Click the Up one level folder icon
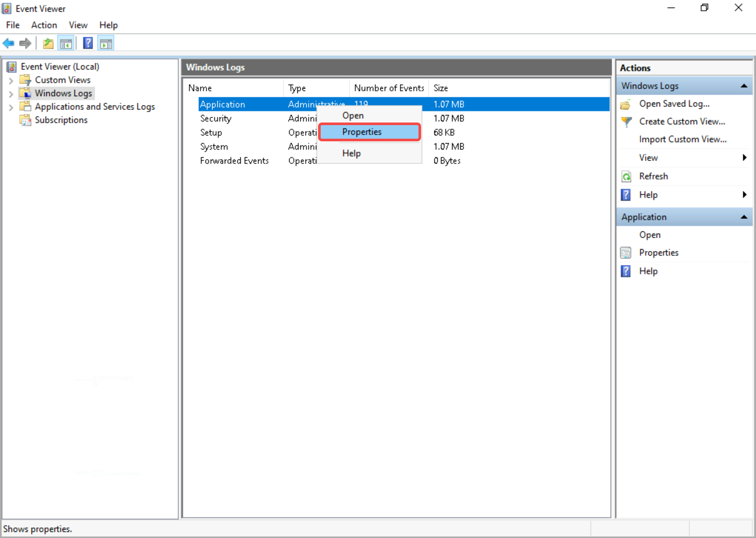This screenshot has width=756, height=538. [48, 43]
